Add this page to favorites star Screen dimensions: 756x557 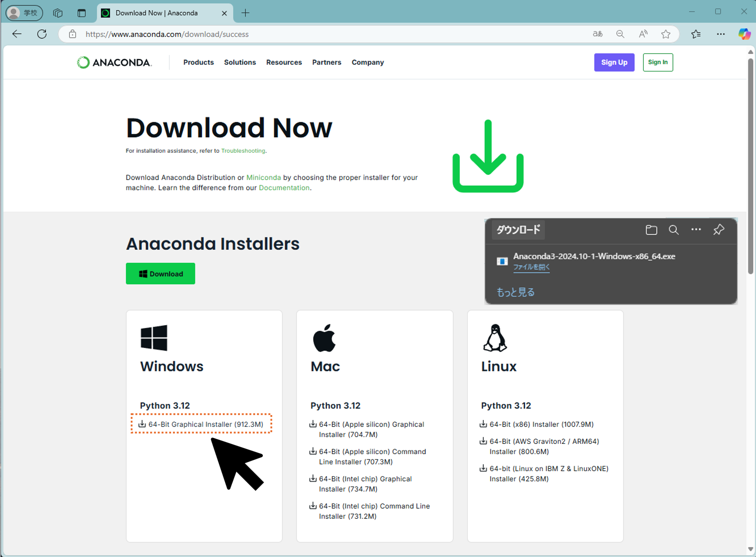666,34
